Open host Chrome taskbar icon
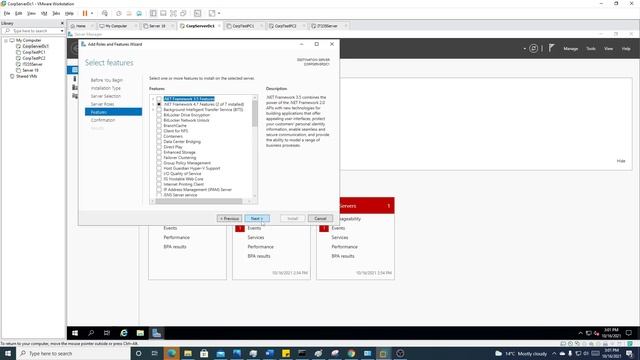640x360 pixels. (351, 353)
